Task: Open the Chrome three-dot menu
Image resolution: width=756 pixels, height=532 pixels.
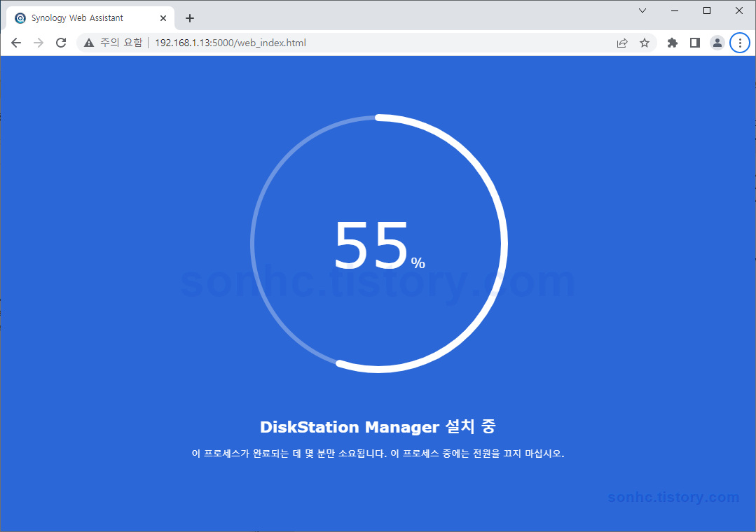Action: 740,43
